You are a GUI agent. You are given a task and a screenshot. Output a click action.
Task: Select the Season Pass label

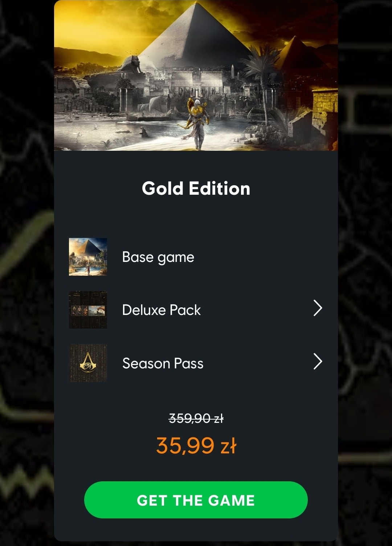[163, 363]
